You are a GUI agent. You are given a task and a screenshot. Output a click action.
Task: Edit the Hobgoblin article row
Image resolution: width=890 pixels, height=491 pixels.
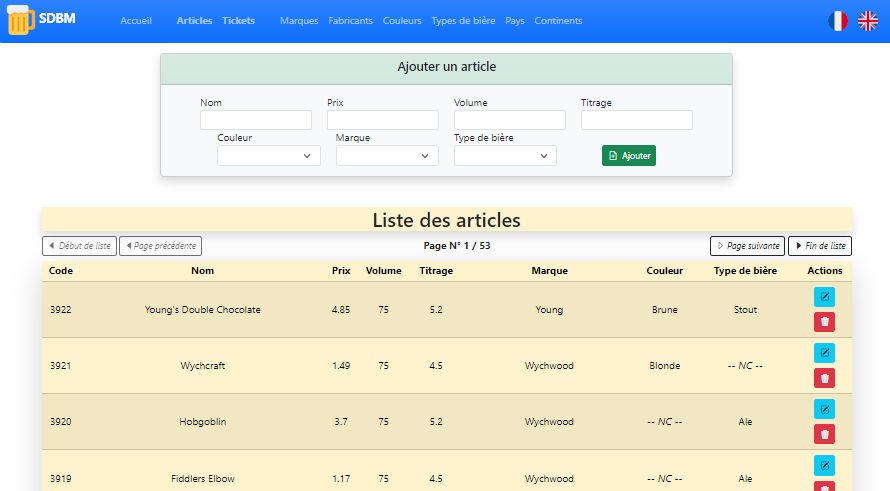tap(824, 409)
